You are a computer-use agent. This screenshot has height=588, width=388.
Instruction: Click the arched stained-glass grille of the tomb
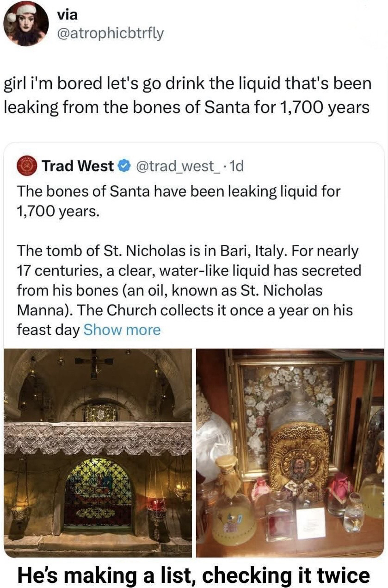tap(98, 493)
